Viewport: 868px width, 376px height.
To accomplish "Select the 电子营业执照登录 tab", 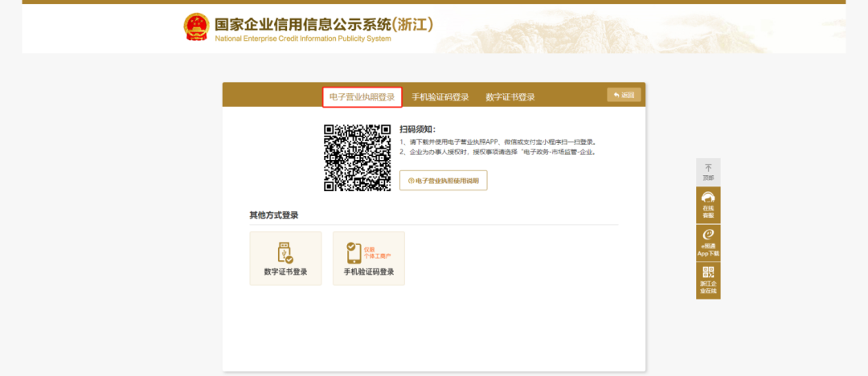I will coord(362,97).
